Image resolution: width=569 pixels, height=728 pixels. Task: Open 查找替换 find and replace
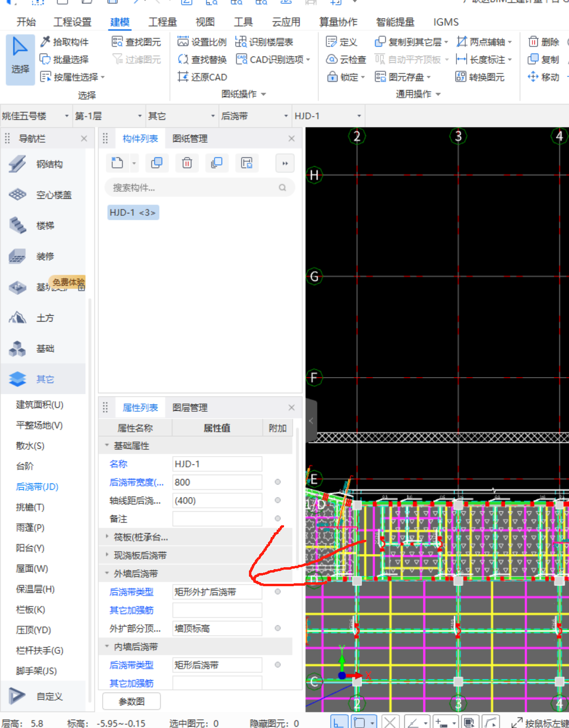tap(202, 59)
